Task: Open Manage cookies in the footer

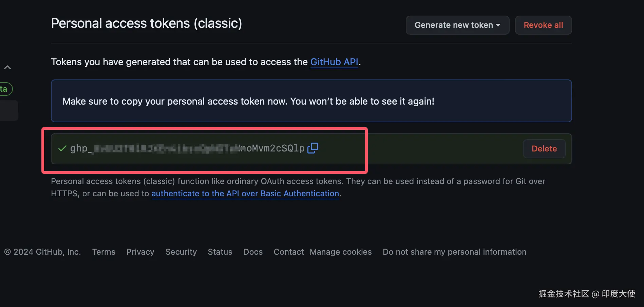Action: [340, 252]
